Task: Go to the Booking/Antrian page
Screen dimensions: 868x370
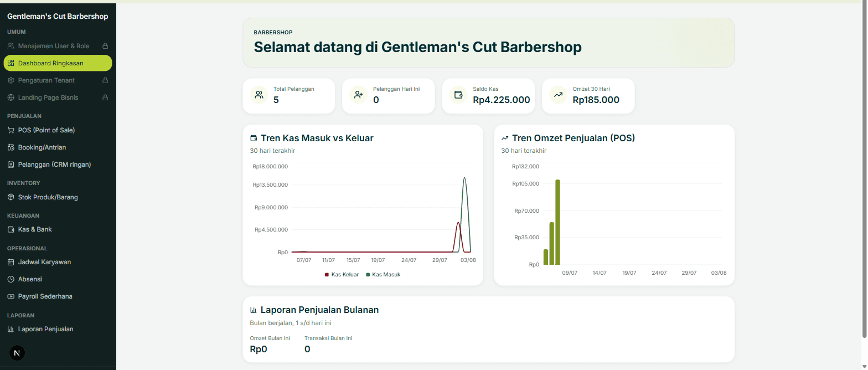Action: (58, 147)
